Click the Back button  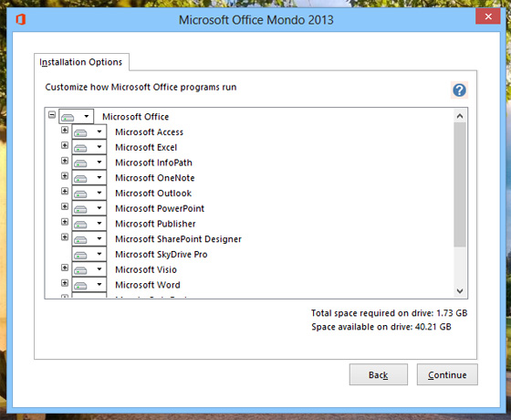[x=379, y=374]
